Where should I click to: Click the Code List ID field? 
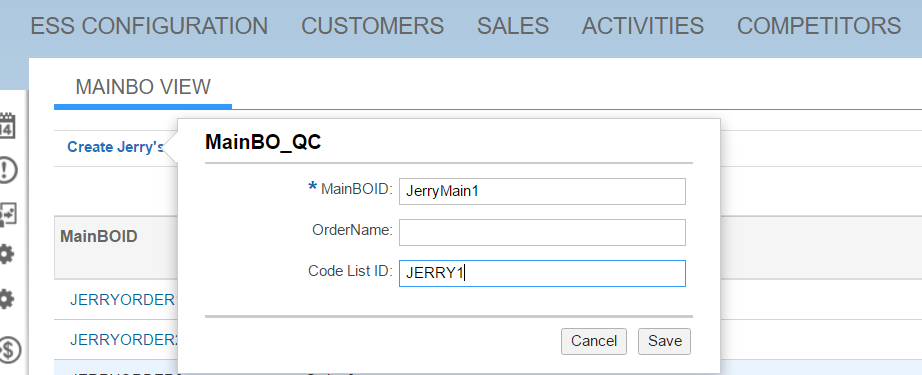point(542,273)
